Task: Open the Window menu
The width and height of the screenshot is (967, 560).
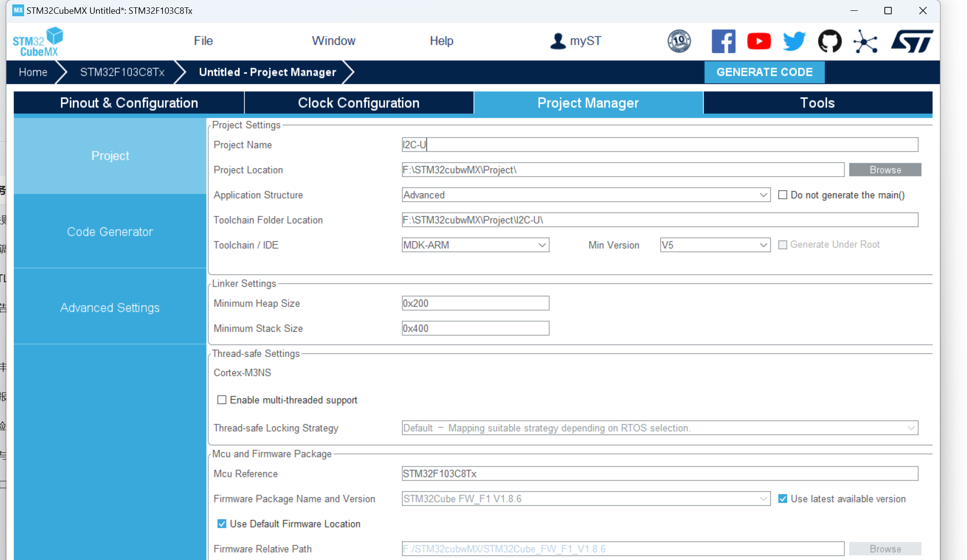Action: pyautogui.click(x=333, y=41)
